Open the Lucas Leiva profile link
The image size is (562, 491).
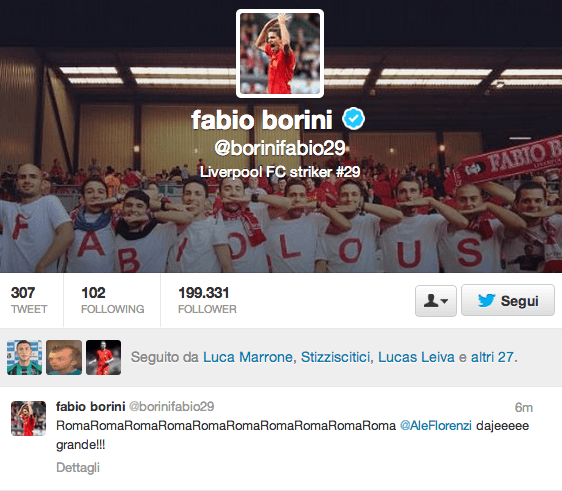pos(416,357)
